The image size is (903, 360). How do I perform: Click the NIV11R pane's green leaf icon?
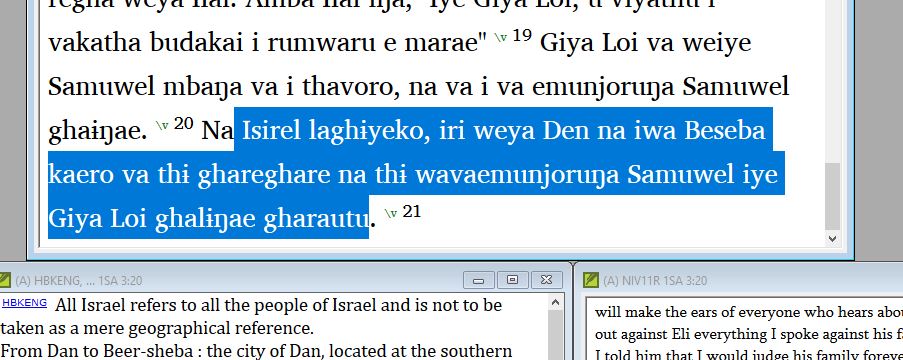coord(591,281)
